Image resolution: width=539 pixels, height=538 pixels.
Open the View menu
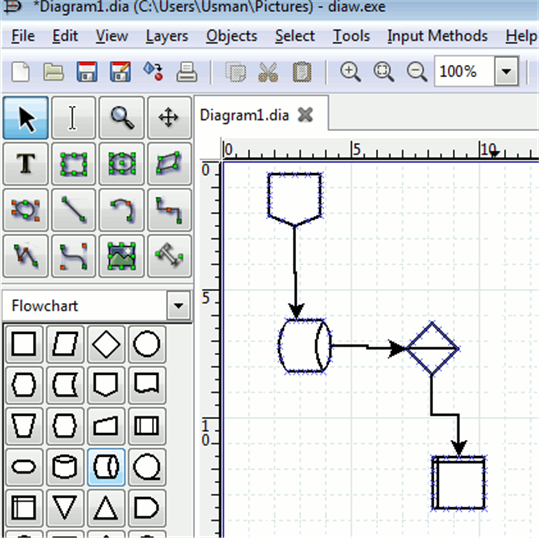point(112,36)
